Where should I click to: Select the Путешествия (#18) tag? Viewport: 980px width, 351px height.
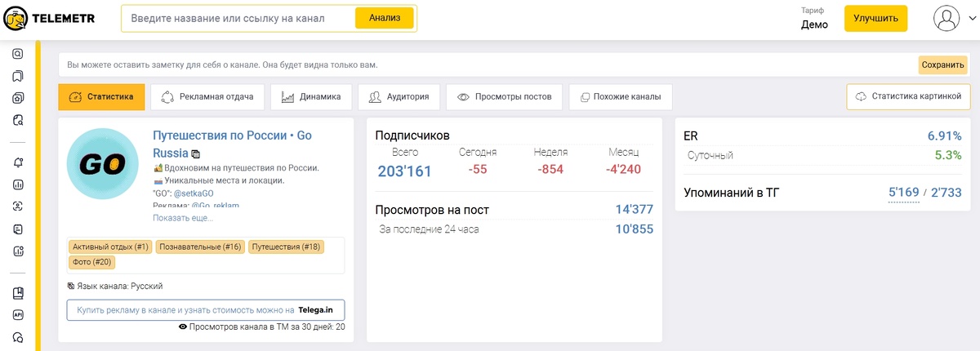tap(287, 247)
